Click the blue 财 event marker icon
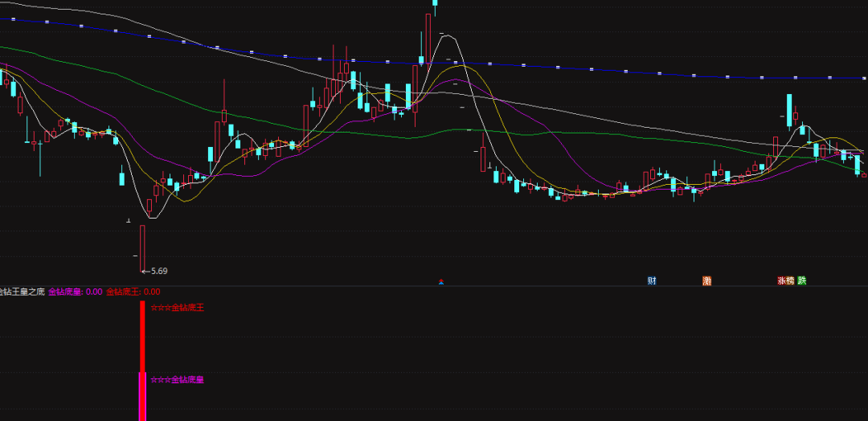The image size is (868, 421). coord(652,281)
